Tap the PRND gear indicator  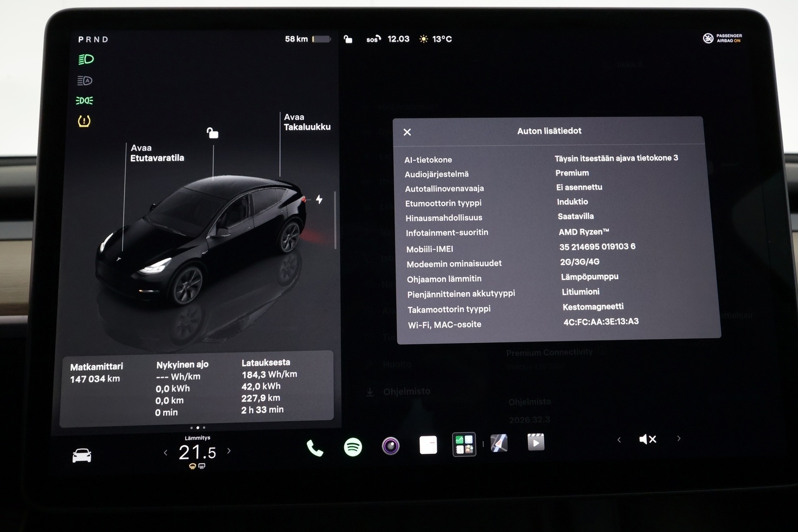tap(93, 39)
